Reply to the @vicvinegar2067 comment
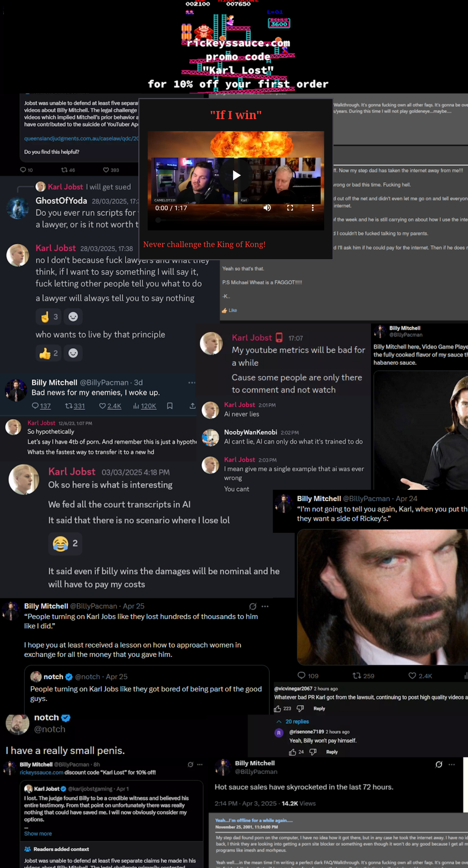This screenshot has width=468, height=868. (x=319, y=709)
